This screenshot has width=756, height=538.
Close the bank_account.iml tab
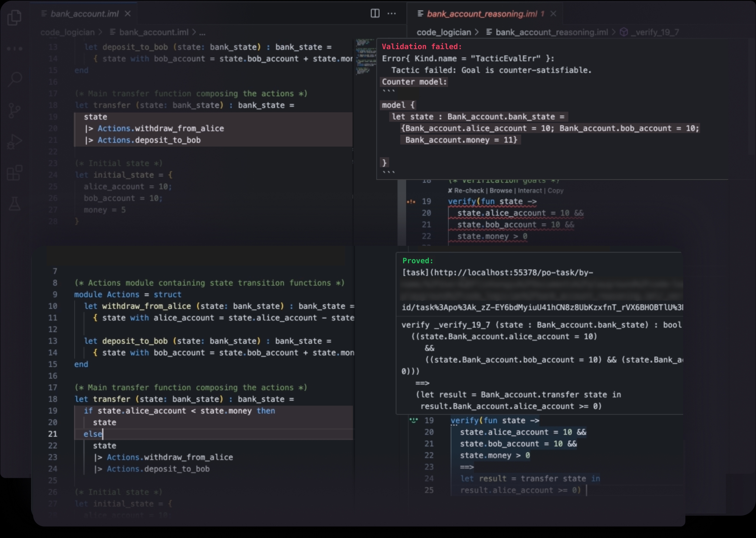click(x=128, y=14)
